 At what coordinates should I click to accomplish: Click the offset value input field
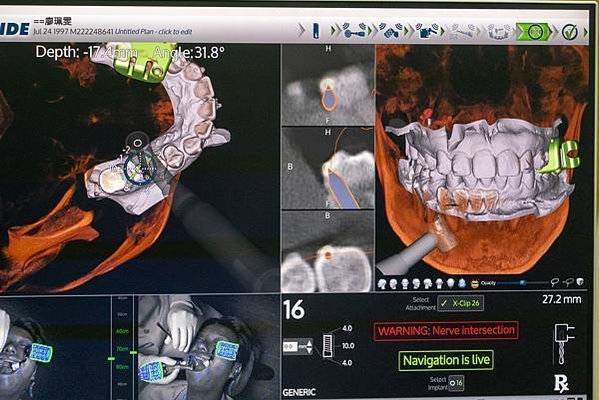pos(290,347)
